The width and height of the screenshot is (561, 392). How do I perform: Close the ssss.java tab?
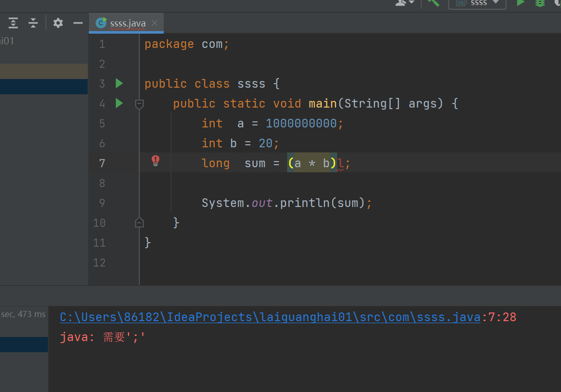[x=155, y=23]
